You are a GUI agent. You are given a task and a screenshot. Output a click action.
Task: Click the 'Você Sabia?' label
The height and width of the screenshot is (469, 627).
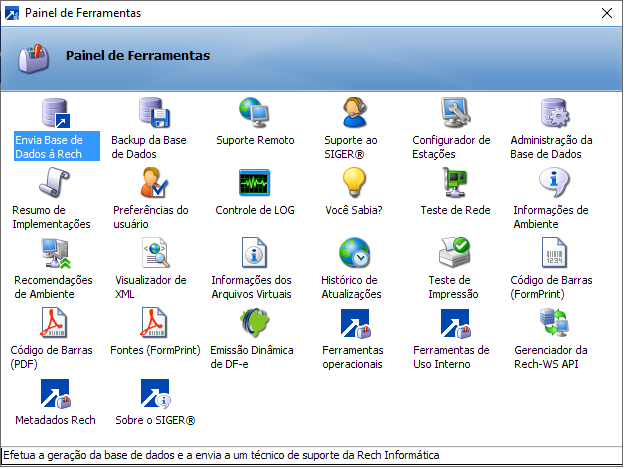coord(356,211)
